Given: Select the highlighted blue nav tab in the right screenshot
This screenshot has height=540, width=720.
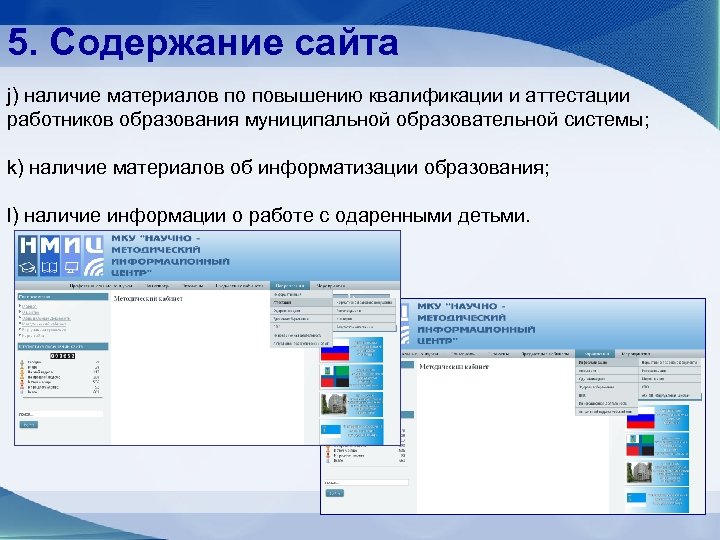Looking at the screenshot, I should point(596,354).
